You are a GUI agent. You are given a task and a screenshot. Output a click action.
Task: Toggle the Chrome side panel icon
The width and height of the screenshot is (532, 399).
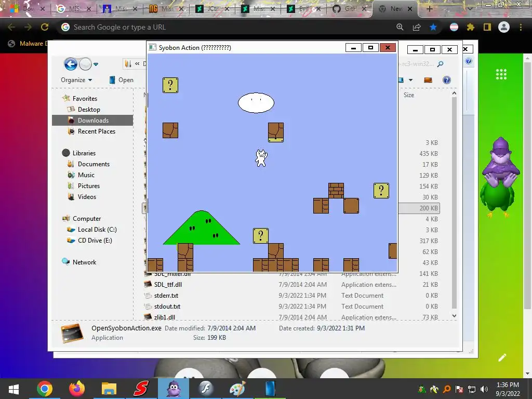(487, 27)
